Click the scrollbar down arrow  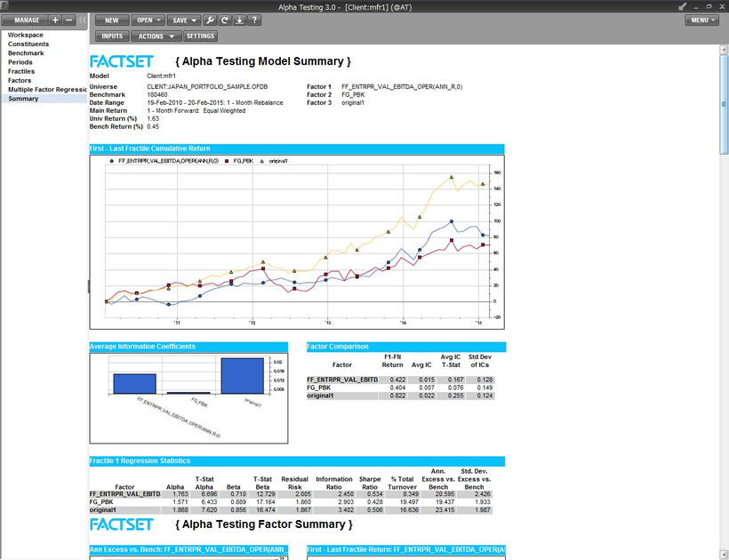(x=724, y=555)
